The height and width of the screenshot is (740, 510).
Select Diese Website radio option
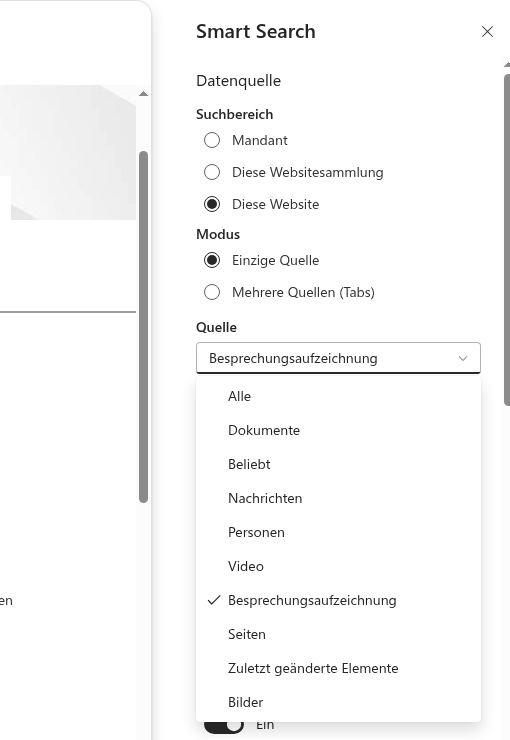coord(212,204)
